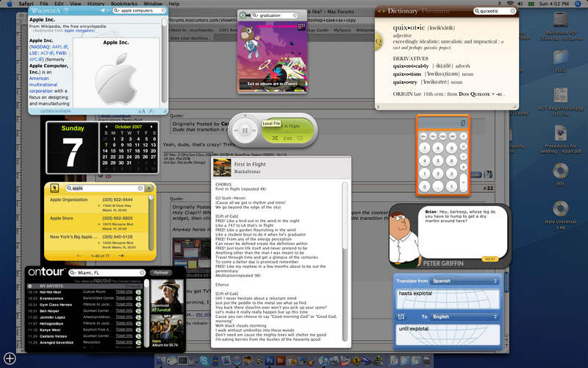The height and width of the screenshot is (368, 588).
Task: Click Refresh in the ontour widget
Action: coord(161,272)
